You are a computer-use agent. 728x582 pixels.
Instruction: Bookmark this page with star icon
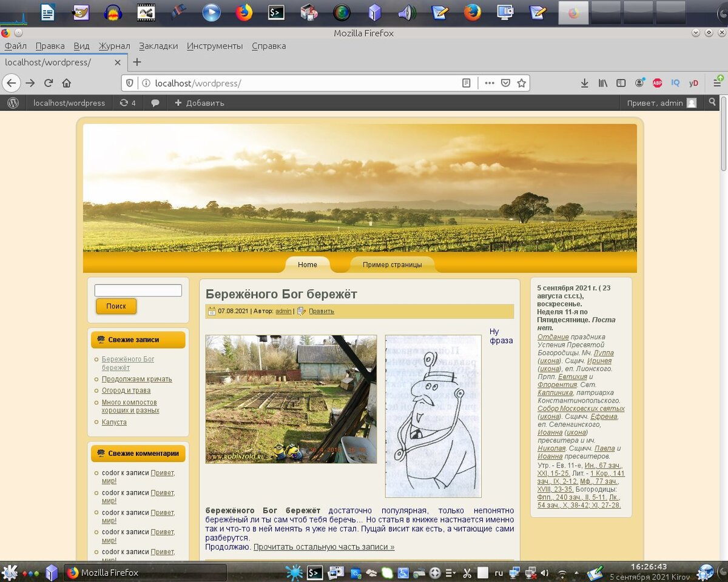coord(521,83)
